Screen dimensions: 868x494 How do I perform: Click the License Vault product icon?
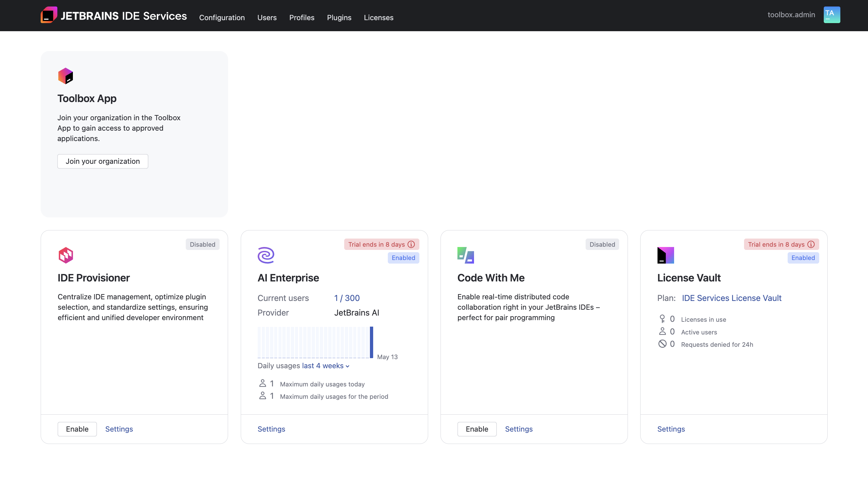tap(665, 255)
